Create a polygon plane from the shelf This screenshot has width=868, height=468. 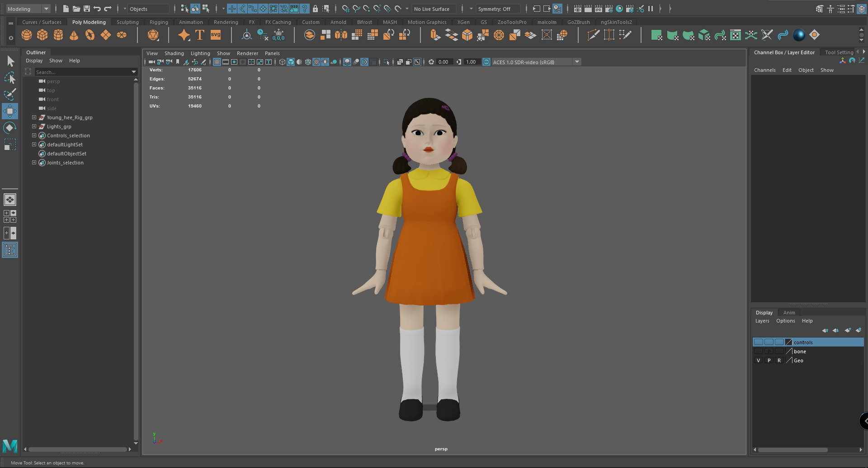pos(106,35)
